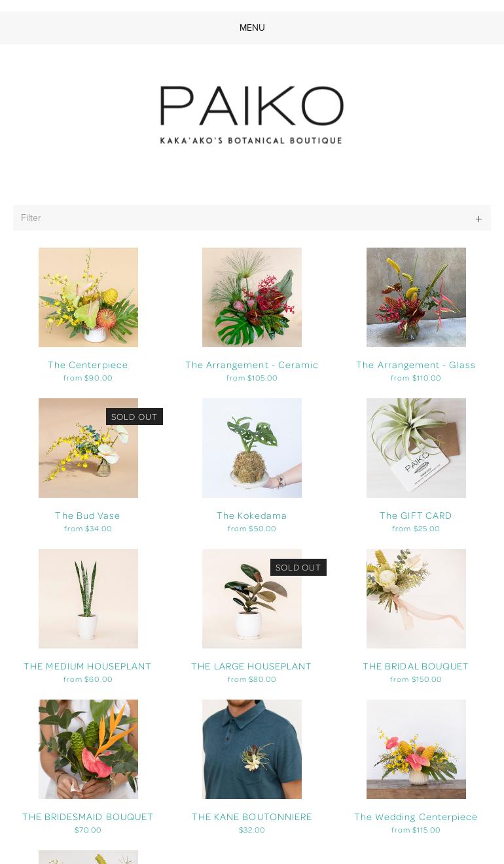Click the from $90.00 Centerpiece price

(88, 378)
